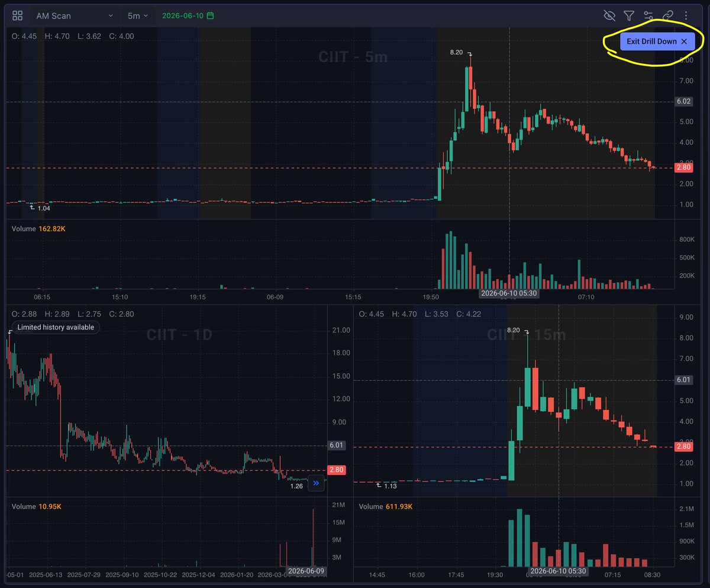This screenshot has height=588, width=710.
Task: Click the X icon in Exit Drill Down
Action: coord(684,41)
